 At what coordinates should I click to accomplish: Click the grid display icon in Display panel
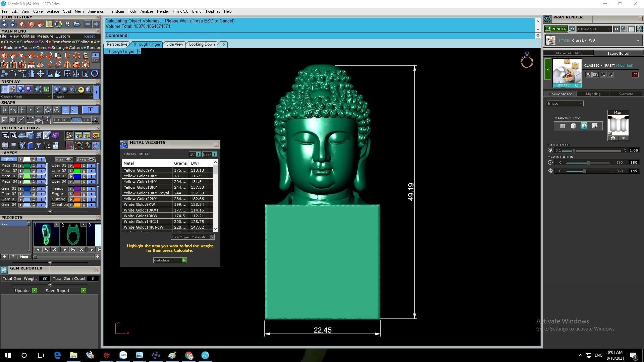pyautogui.click(x=5, y=89)
